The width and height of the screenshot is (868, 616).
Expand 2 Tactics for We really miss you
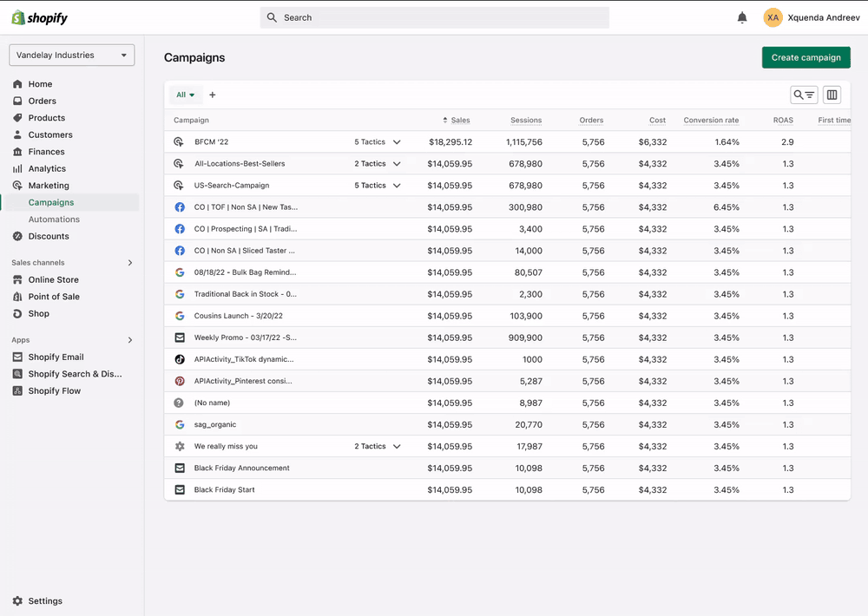tap(378, 446)
